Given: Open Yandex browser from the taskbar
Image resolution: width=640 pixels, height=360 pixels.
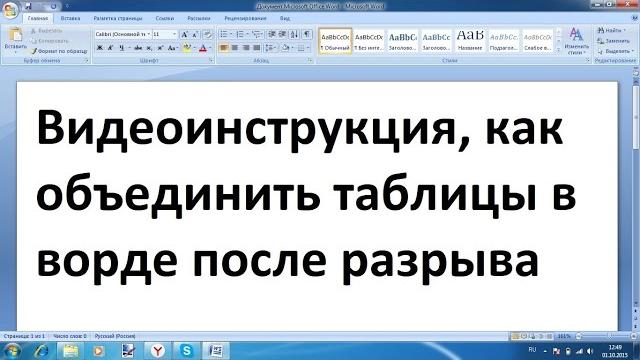Looking at the screenshot, I should click(x=158, y=351).
